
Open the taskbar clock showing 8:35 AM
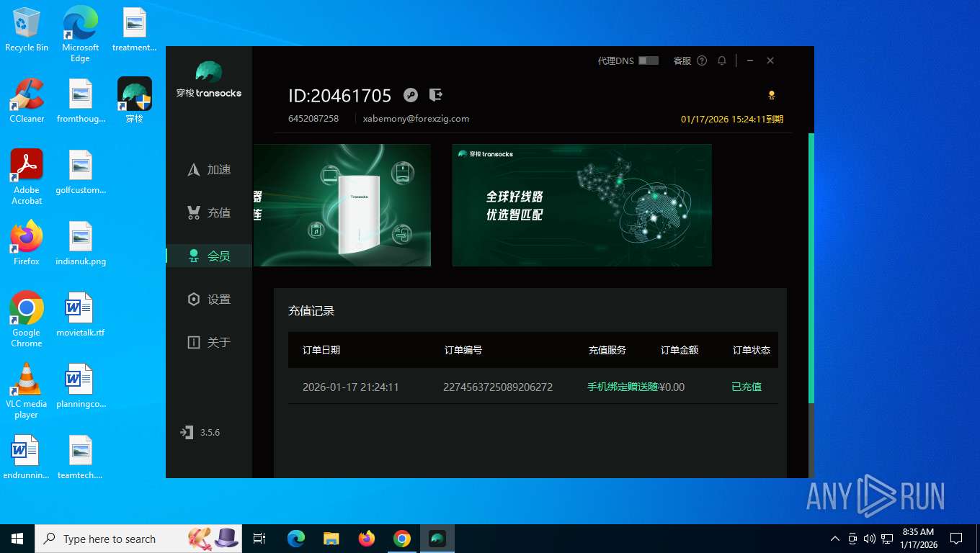918,539
